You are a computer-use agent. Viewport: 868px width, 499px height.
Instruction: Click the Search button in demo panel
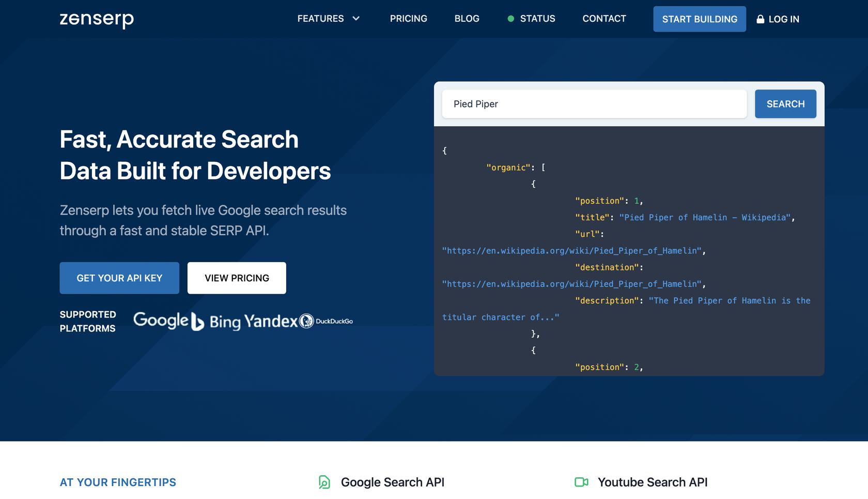[x=785, y=104]
